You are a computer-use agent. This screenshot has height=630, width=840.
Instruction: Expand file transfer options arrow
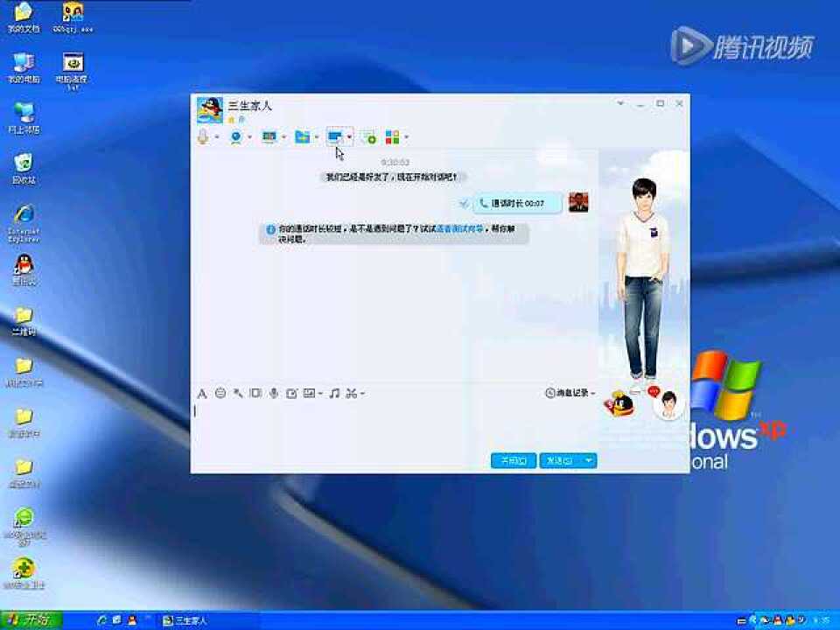click(x=317, y=137)
